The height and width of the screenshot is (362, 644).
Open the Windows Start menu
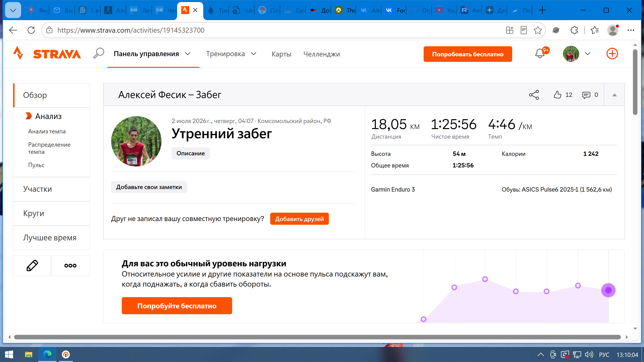9,354
